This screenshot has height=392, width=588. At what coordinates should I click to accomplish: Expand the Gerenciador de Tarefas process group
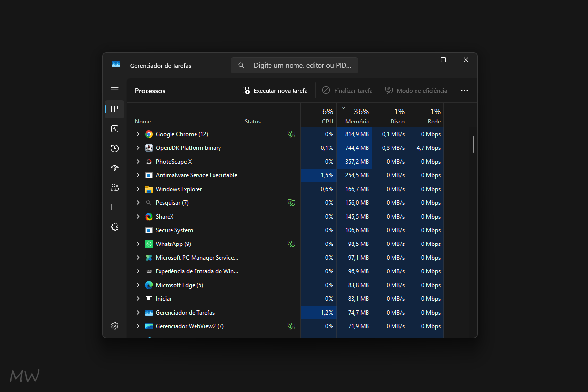138,313
